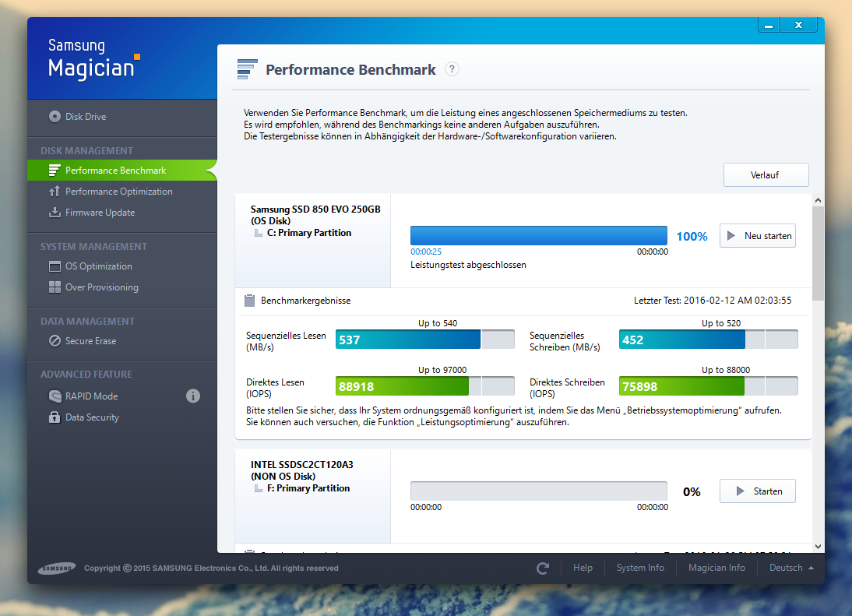Click scrollbar down arrow
852x616 pixels.
point(818,547)
